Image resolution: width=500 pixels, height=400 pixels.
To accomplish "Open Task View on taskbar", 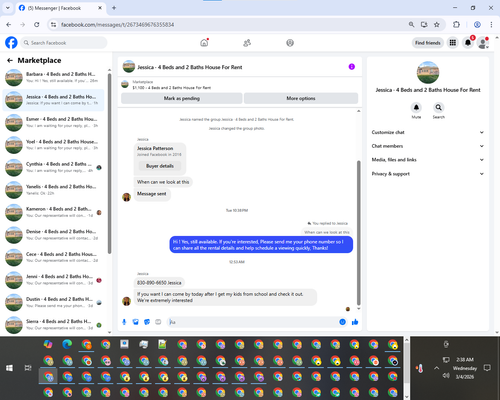I will pos(28,368).
